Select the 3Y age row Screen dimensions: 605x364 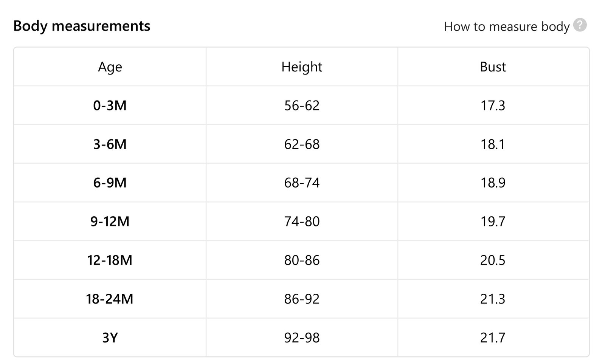(x=301, y=337)
